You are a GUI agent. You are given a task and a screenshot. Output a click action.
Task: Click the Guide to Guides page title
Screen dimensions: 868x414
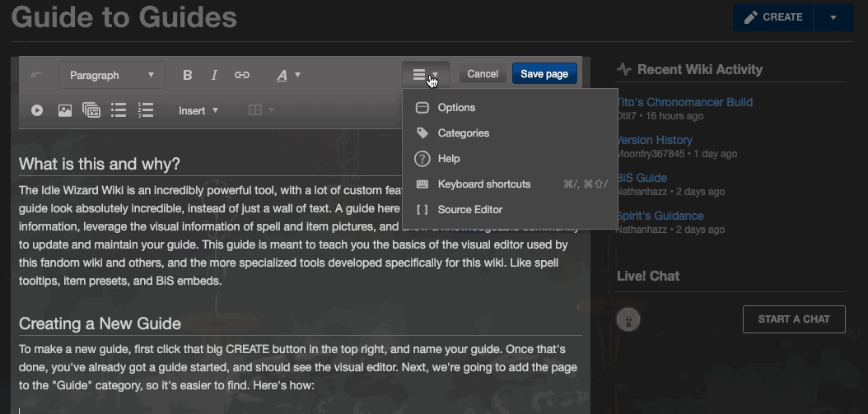(124, 17)
